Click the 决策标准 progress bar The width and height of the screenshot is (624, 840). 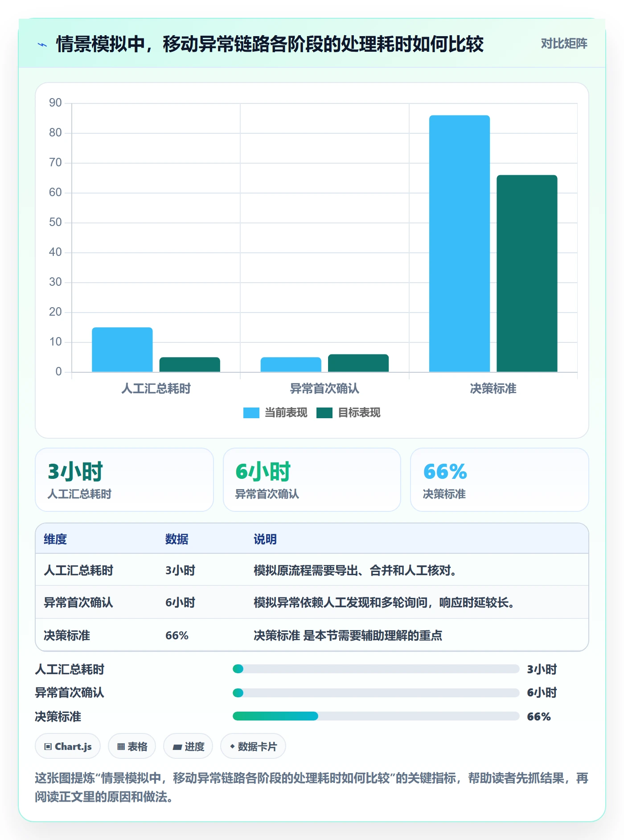coord(376,716)
